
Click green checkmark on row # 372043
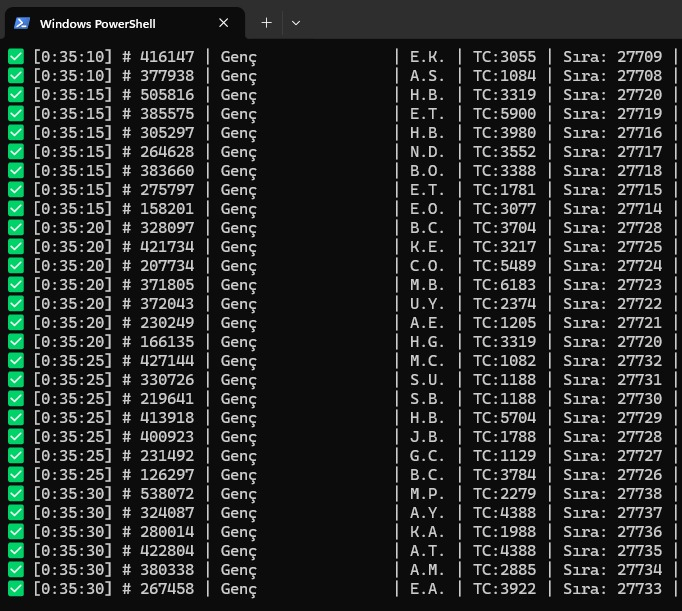tap(16, 304)
